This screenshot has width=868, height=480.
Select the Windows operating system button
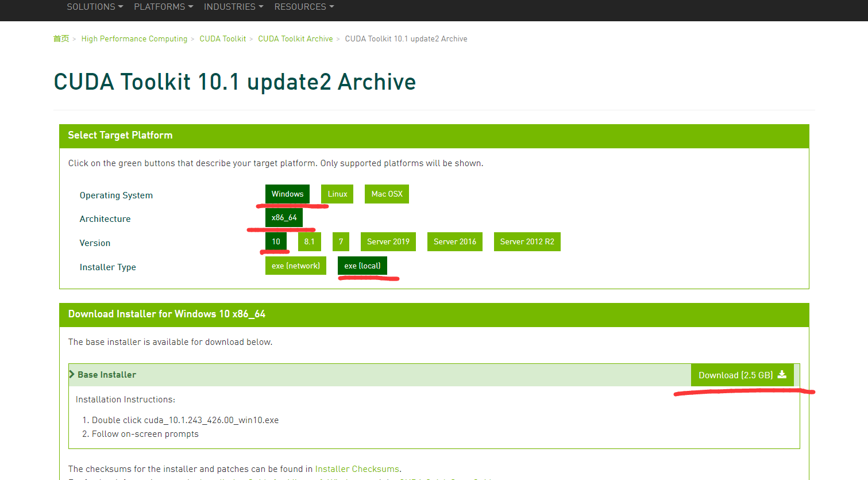(x=287, y=194)
